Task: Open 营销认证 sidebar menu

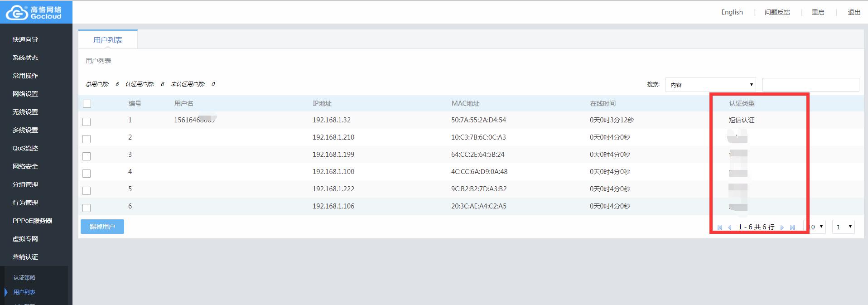Action: (x=25, y=257)
